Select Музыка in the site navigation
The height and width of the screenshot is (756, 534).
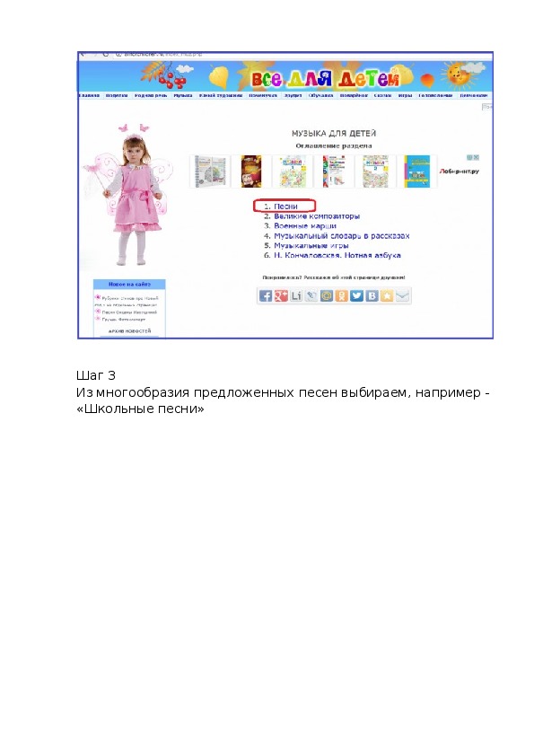click(183, 95)
